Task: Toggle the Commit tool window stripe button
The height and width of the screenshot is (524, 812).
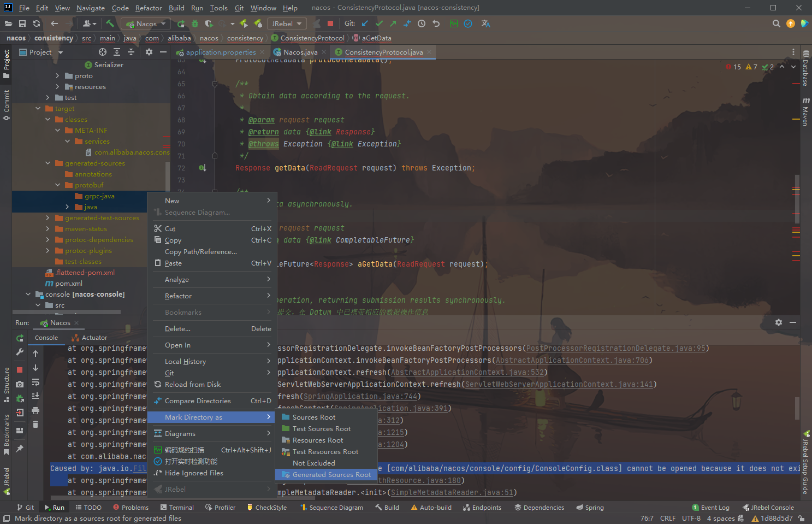Action: 6,105
